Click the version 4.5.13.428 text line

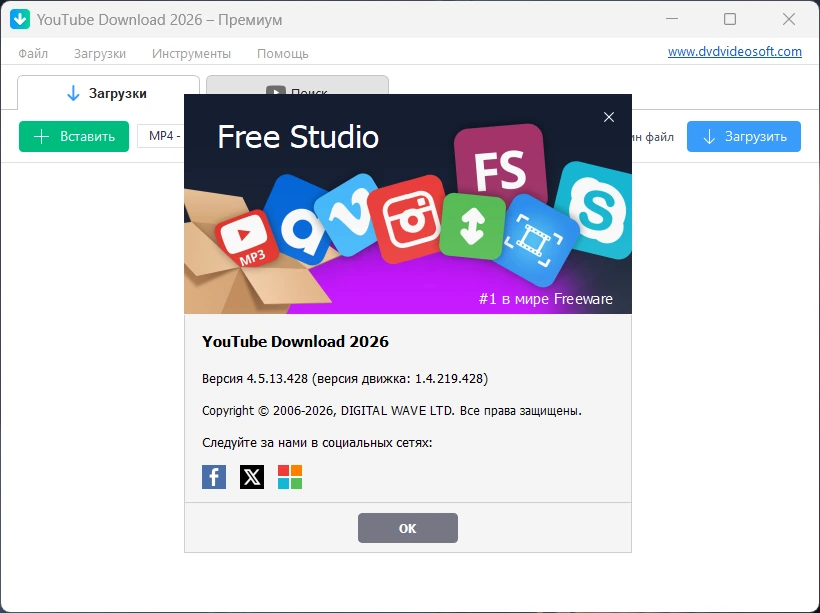345,379
